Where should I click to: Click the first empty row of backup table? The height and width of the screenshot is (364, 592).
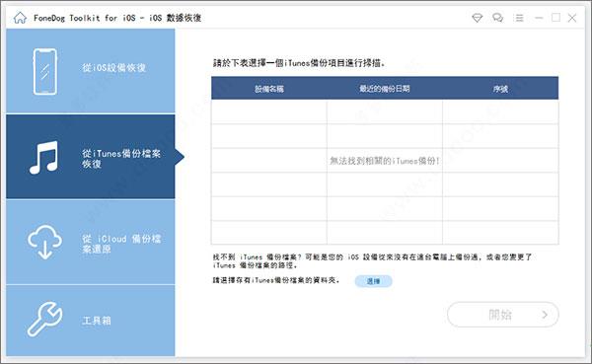pyautogui.click(x=385, y=111)
